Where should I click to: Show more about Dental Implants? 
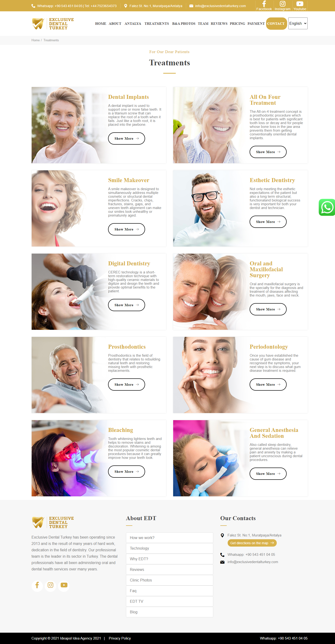pos(126,138)
